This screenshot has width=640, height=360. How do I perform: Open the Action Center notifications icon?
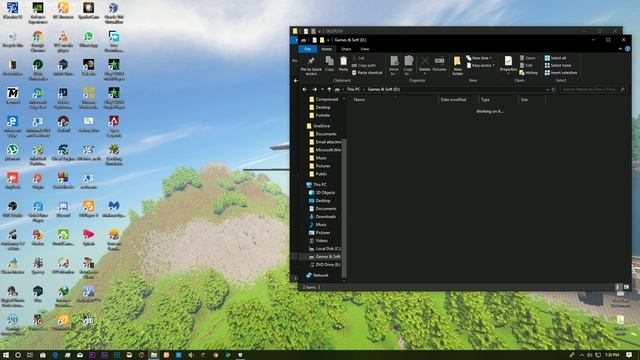629,355
